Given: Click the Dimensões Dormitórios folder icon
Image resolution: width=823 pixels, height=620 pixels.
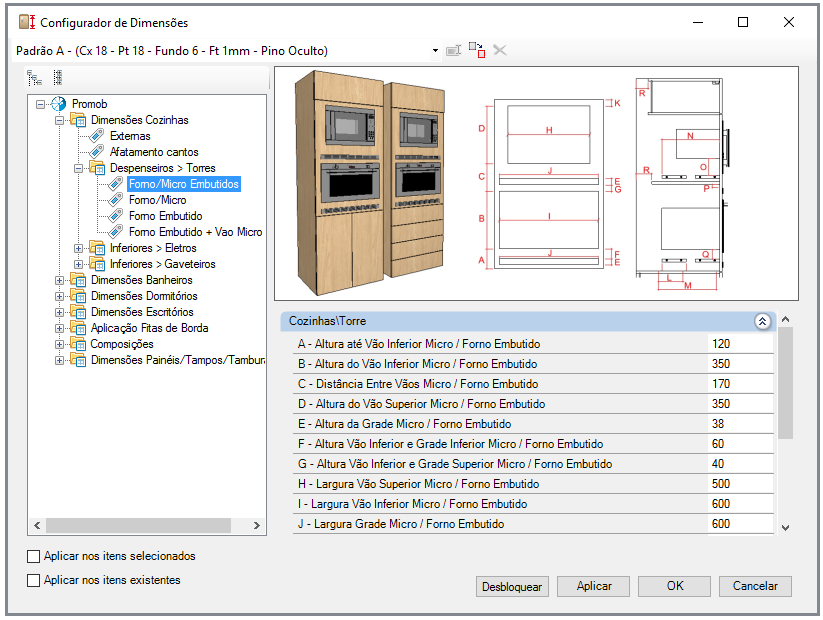Looking at the screenshot, I should pos(78,296).
